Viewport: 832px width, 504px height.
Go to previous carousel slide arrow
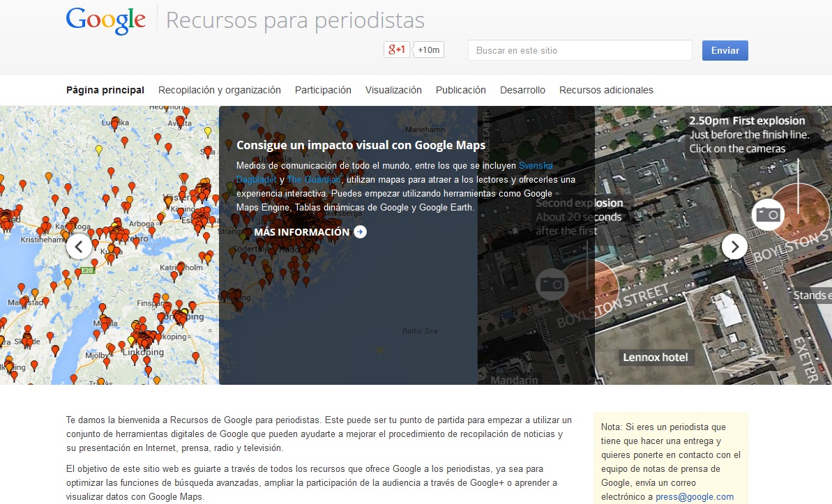point(79,246)
